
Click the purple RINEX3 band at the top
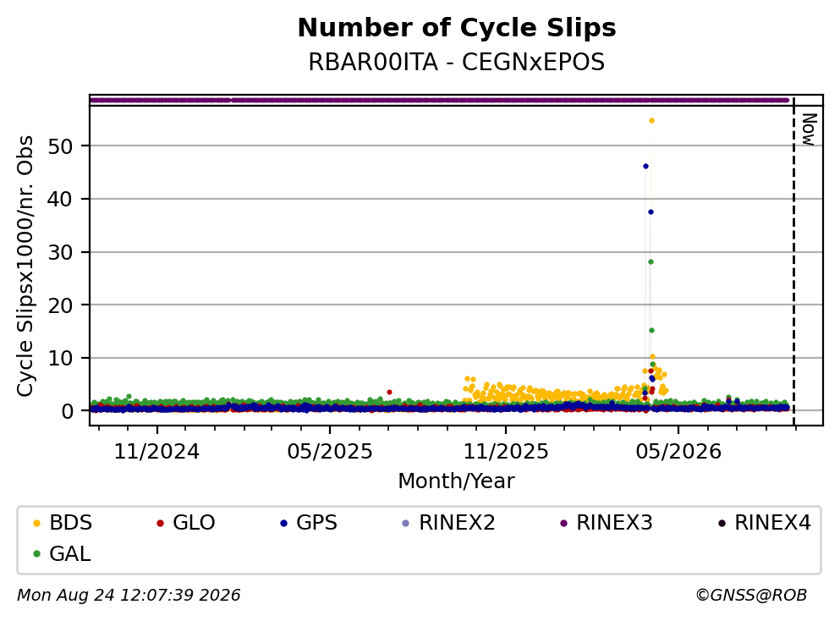pos(439,100)
